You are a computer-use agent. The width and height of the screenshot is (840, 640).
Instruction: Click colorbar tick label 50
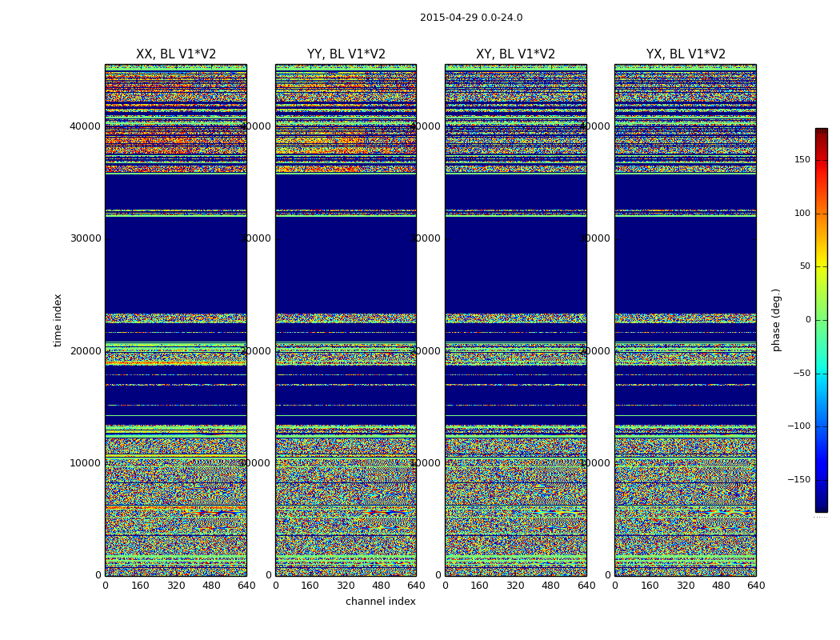[805, 266]
